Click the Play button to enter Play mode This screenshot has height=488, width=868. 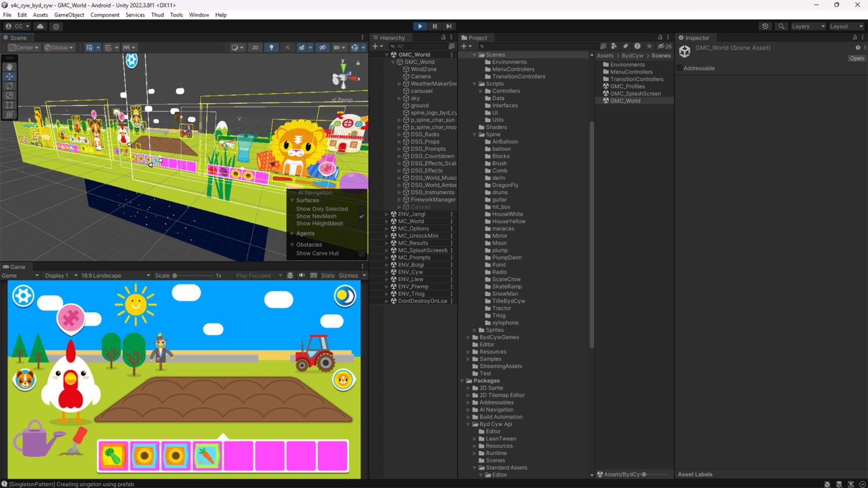point(420,26)
